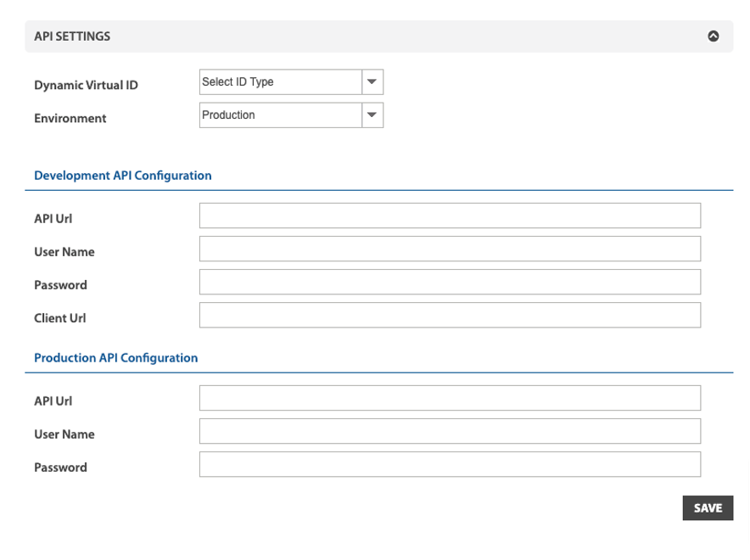Click the Development Password field
750x560 pixels.
click(451, 282)
